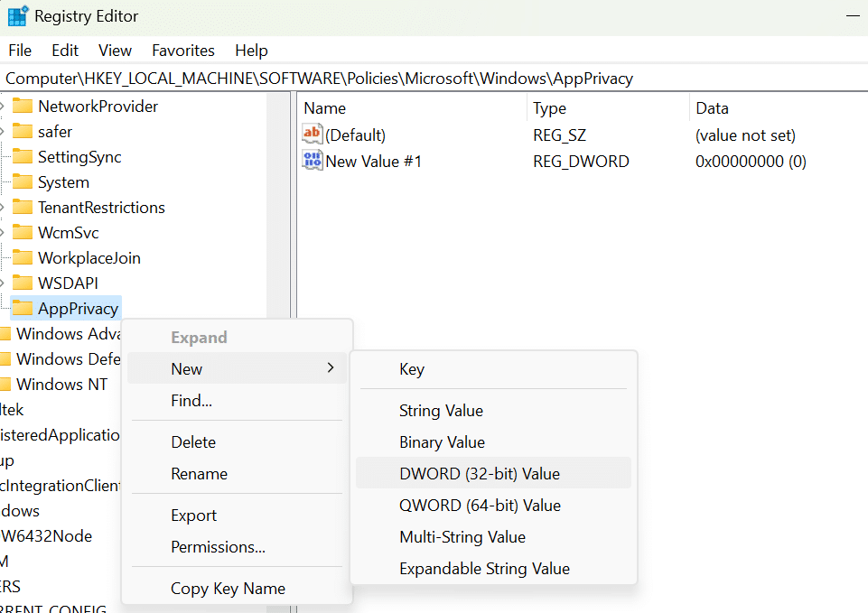The width and height of the screenshot is (868, 613).
Task: Select DWORD (32-bit) Value
Action: tap(494, 473)
